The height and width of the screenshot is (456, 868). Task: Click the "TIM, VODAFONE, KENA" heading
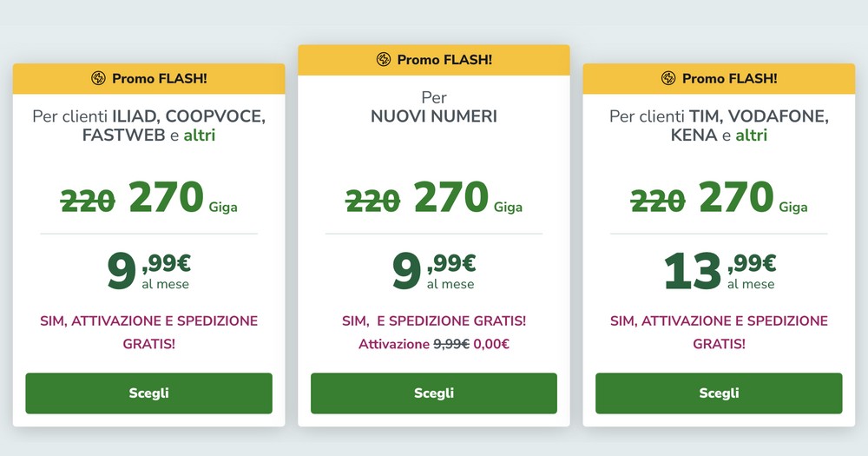pyautogui.click(x=719, y=125)
